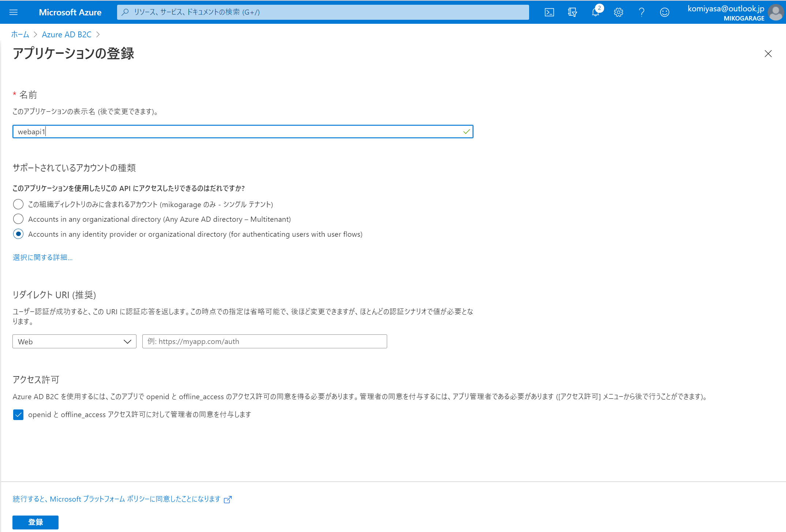This screenshot has height=532, width=786.
Task: Launch Cloud Shell from the header
Action: click(x=549, y=12)
